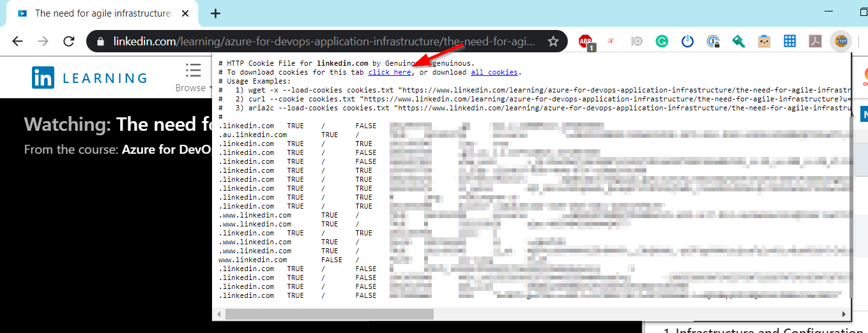Click the scrollbar right arrow in popup
Viewport: 868px width, 333px height.
(x=845, y=314)
